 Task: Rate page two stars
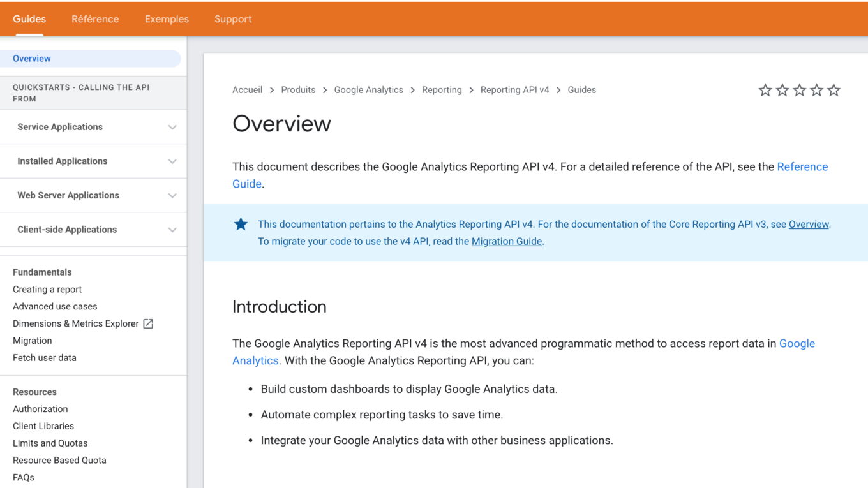(782, 90)
